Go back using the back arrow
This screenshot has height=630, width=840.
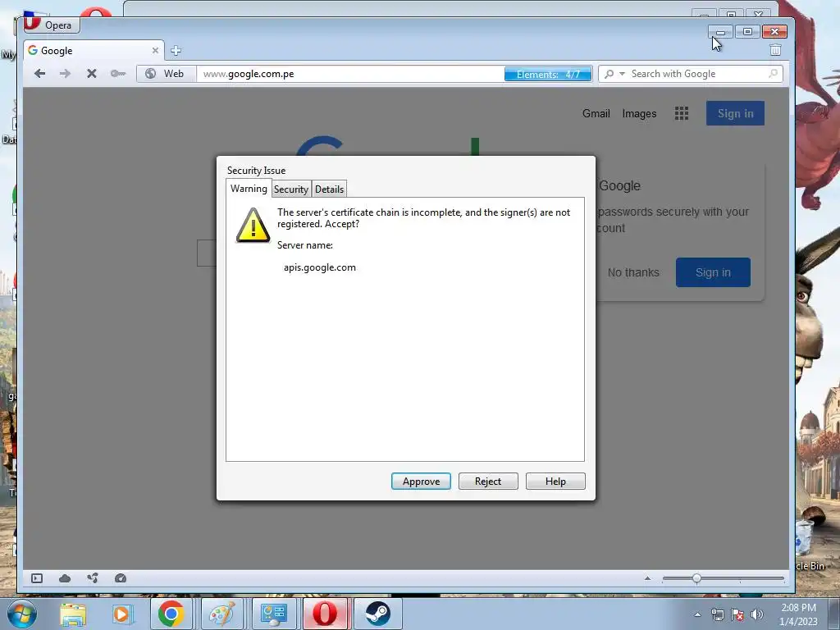[x=39, y=73]
